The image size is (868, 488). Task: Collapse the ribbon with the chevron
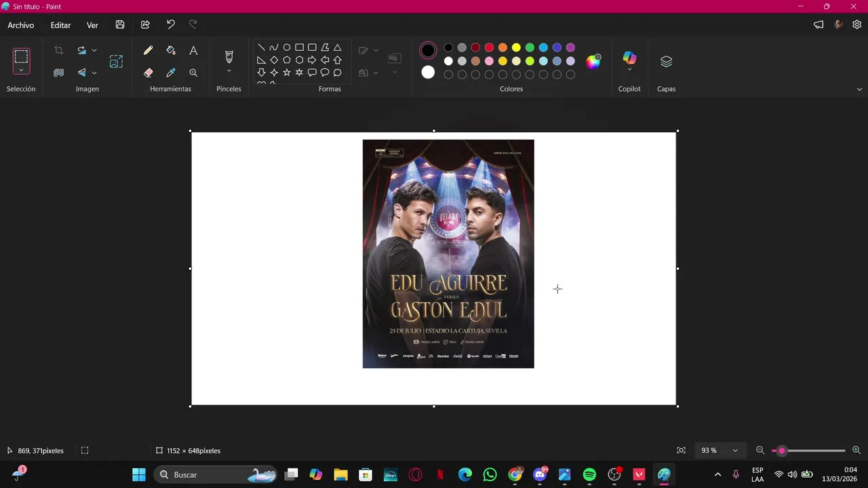click(x=859, y=89)
